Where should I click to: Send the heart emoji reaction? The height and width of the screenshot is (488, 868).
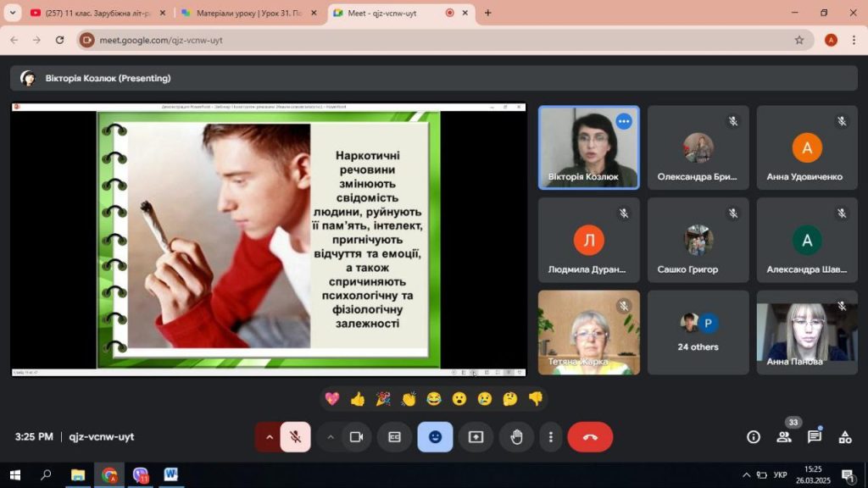(x=332, y=398)
